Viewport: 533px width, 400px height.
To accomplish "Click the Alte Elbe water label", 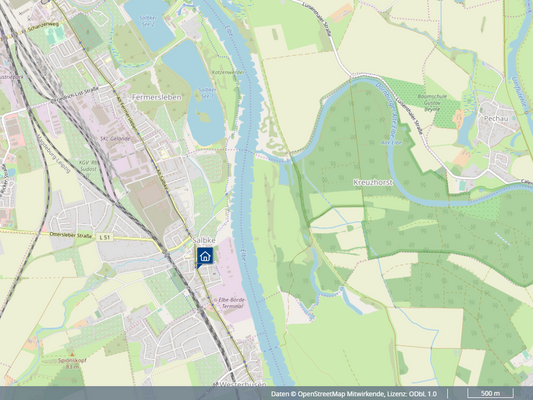I will click(391, 143).
